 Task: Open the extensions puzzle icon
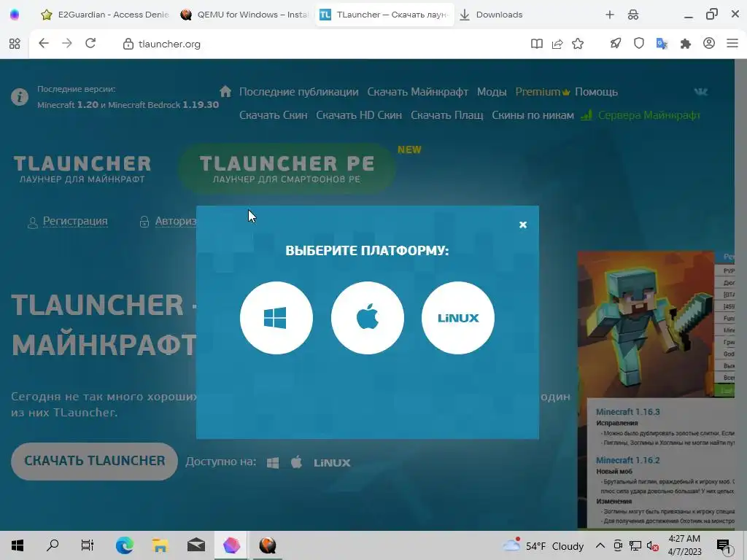click(x=686, y=44)
